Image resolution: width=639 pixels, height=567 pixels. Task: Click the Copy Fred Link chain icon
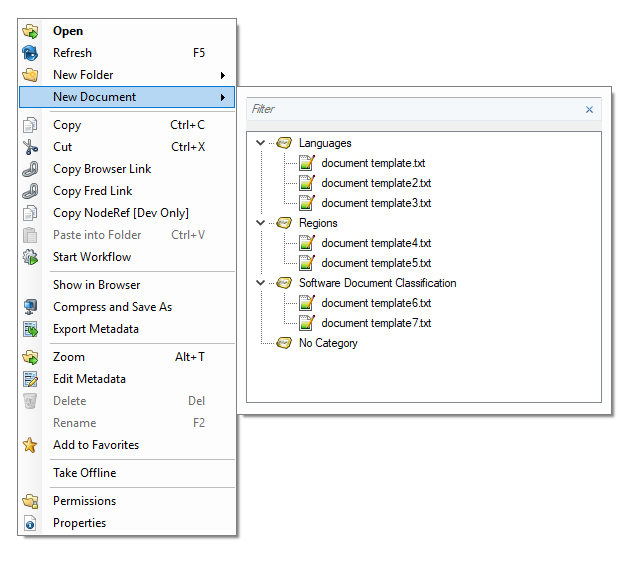click(30, 191)
